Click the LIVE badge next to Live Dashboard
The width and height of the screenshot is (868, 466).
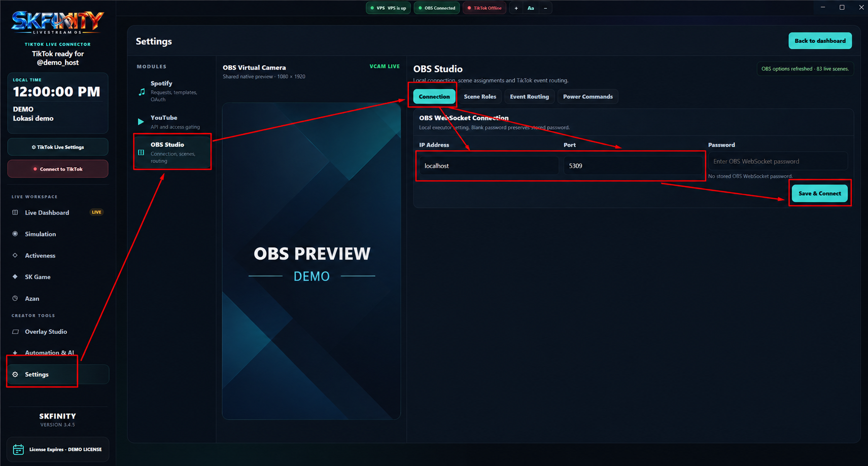click(96, 212)
